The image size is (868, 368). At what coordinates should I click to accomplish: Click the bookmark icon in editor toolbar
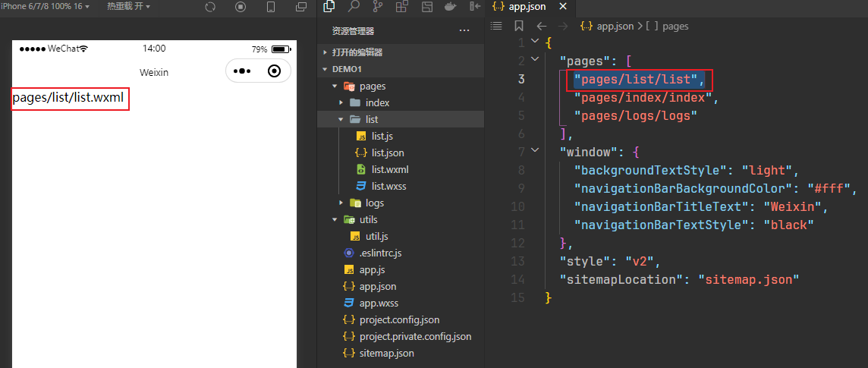pyautogui.click(x=519, y=26)
